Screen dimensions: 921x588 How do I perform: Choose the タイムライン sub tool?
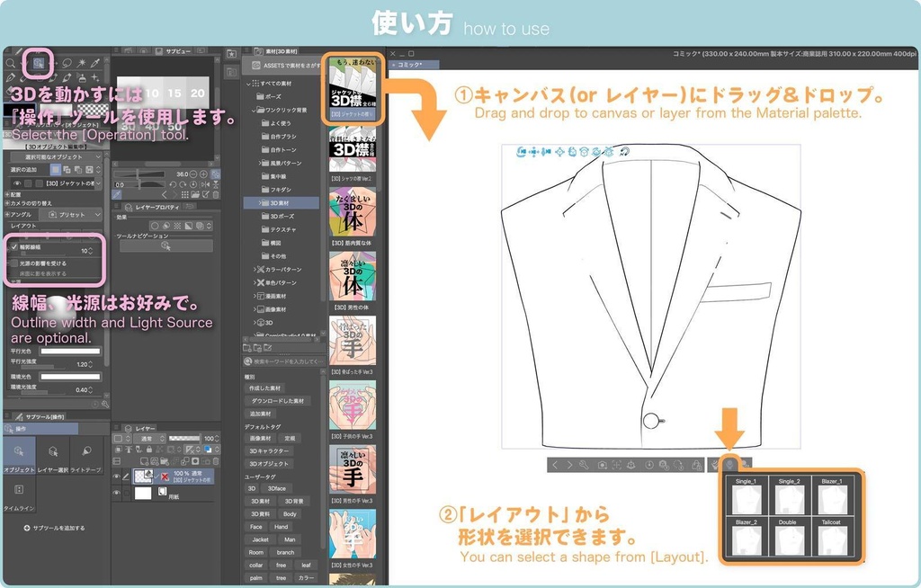pos(19,494)
